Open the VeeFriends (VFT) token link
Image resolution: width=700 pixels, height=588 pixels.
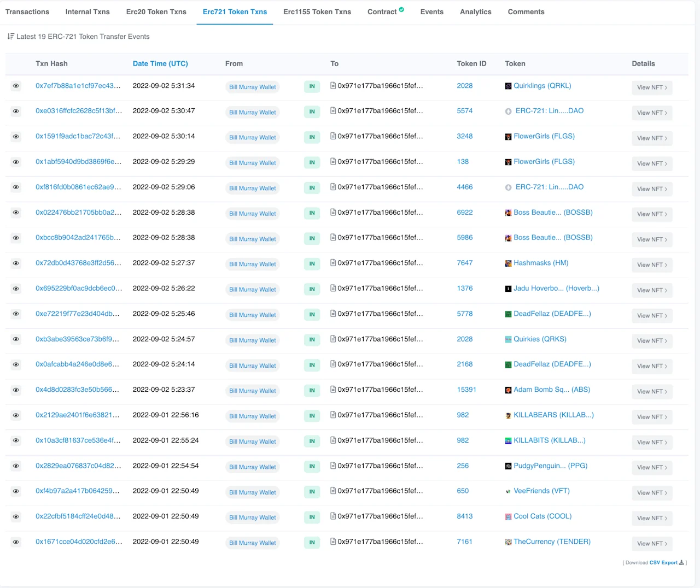click(541, 491)
